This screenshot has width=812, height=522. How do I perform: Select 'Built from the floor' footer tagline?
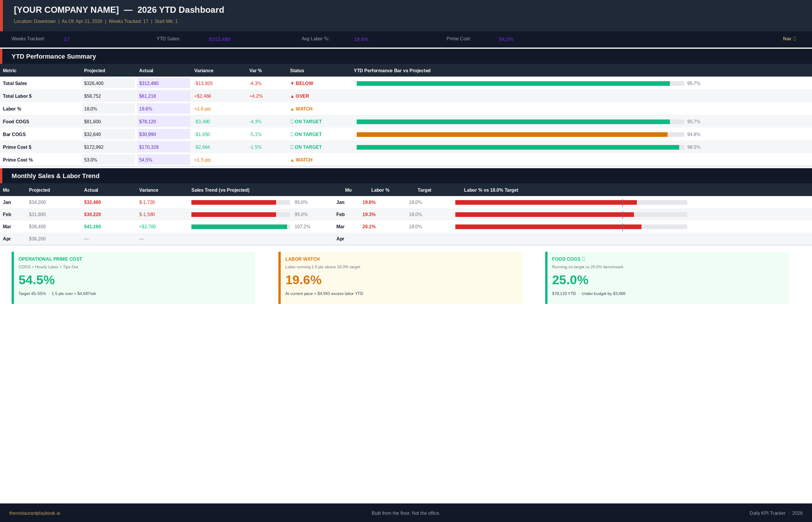click(406, 513)
